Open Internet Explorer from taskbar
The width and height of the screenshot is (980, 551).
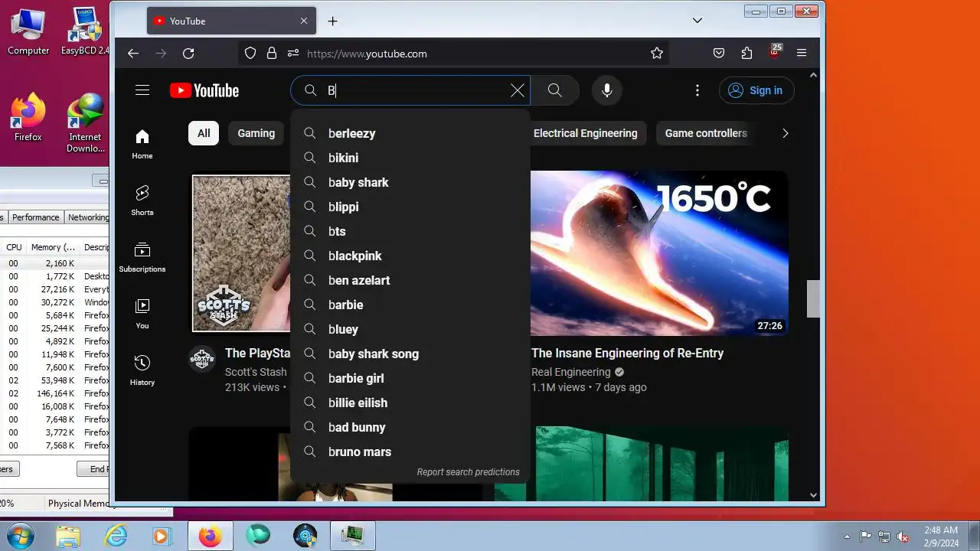[116, 536]
